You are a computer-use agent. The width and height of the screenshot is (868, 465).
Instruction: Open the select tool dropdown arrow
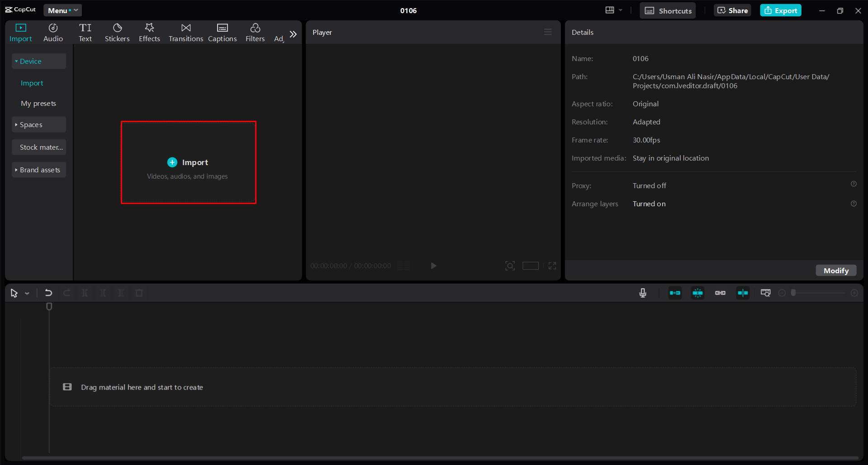(27, 293)
